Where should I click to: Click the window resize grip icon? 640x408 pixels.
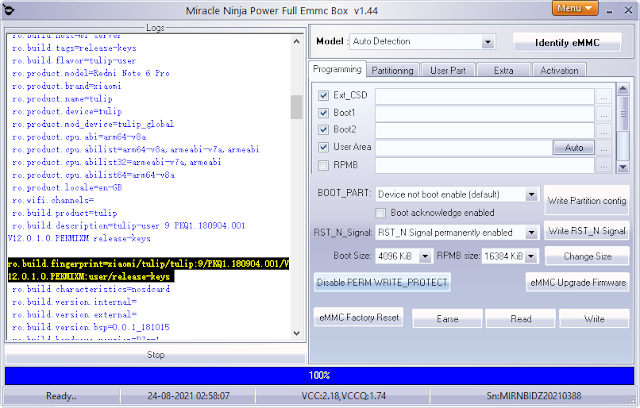[635, 401]
